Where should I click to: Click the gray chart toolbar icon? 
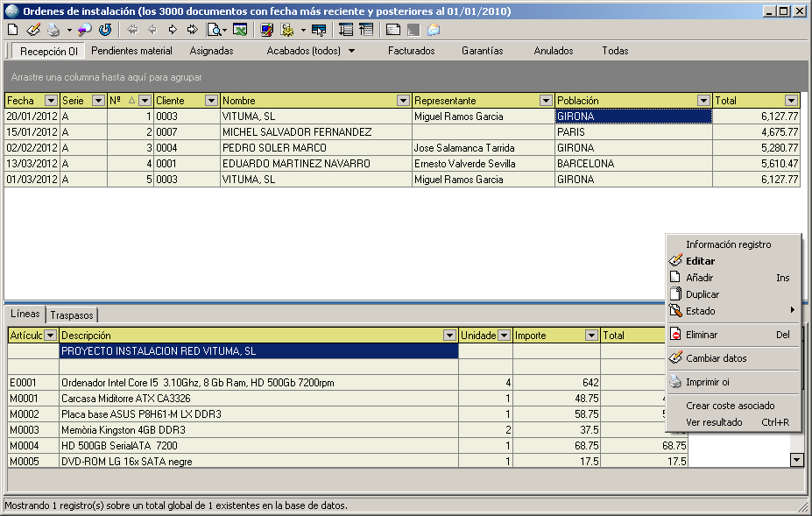413,30
